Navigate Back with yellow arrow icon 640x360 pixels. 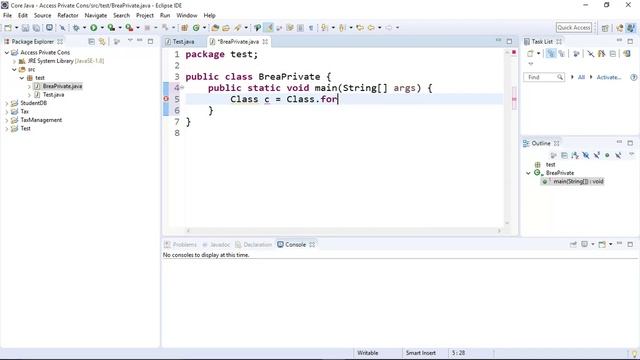click(371, 28)
